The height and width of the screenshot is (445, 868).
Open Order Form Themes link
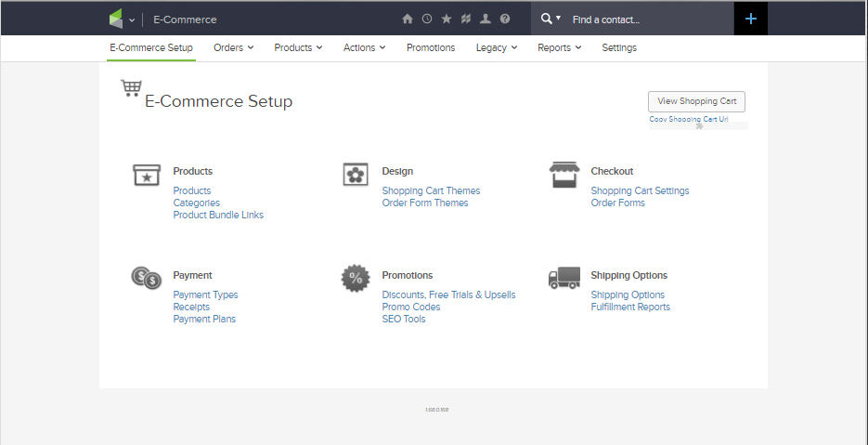pos(425,203)
